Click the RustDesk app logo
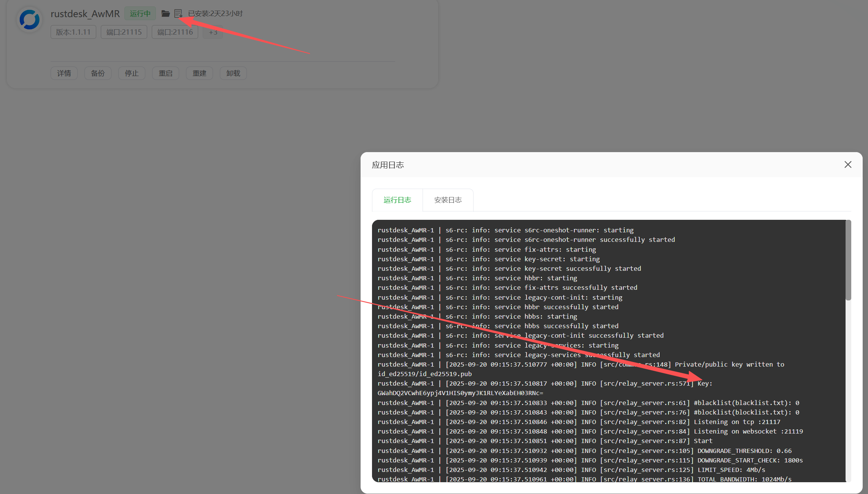This screenshot has height=494, width=868. (x=30, y=20)
